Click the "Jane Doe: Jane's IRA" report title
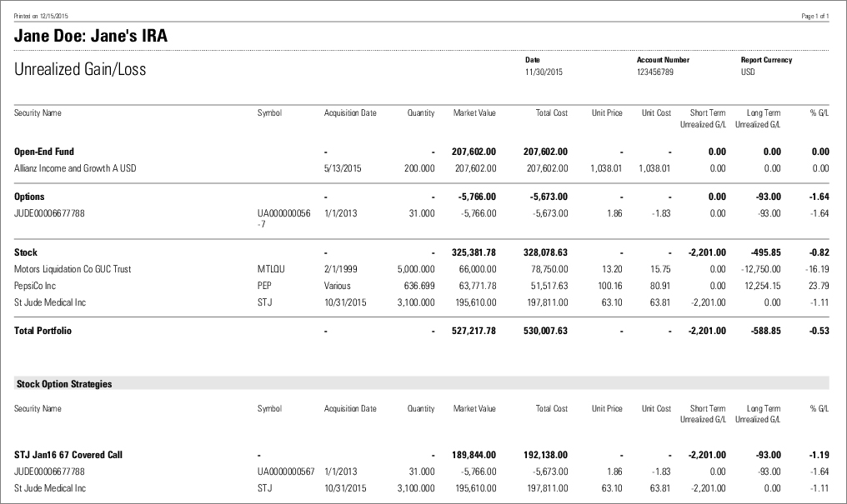Screen dimensions: 847x504 [x=91, y=36]
